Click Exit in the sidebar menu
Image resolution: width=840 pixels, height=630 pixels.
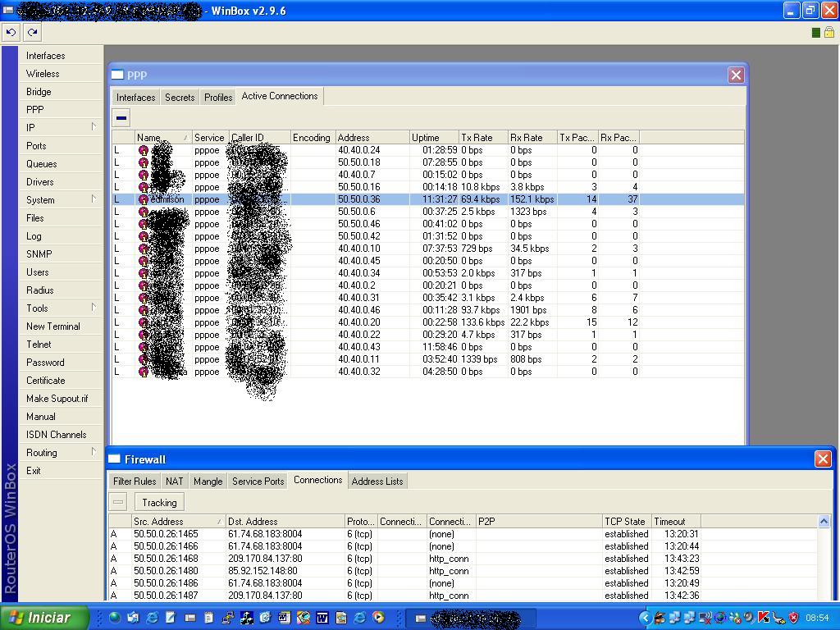pos(33,471)
